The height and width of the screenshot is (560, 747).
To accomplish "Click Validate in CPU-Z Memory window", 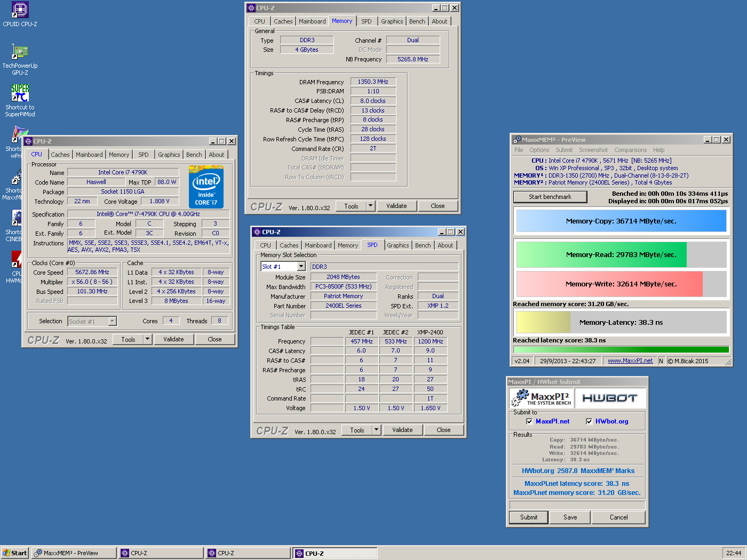I will point(396,206).
